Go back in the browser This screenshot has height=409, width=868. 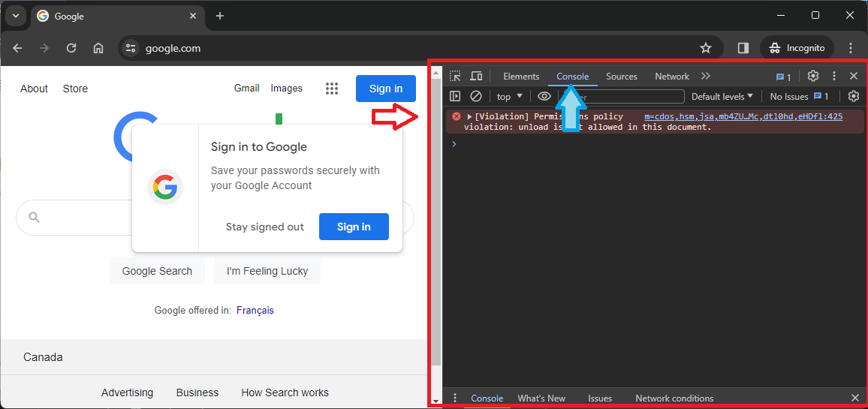(18, 48)
